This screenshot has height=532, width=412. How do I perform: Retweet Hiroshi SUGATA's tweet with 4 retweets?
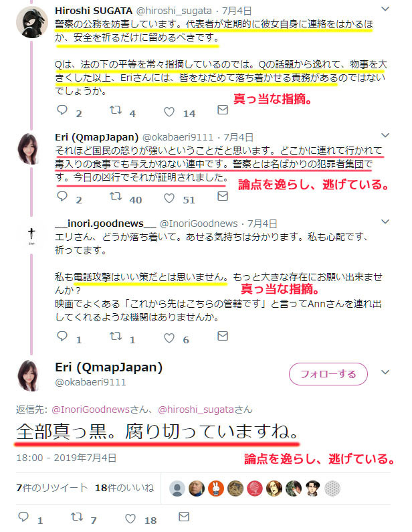point(115,110)
